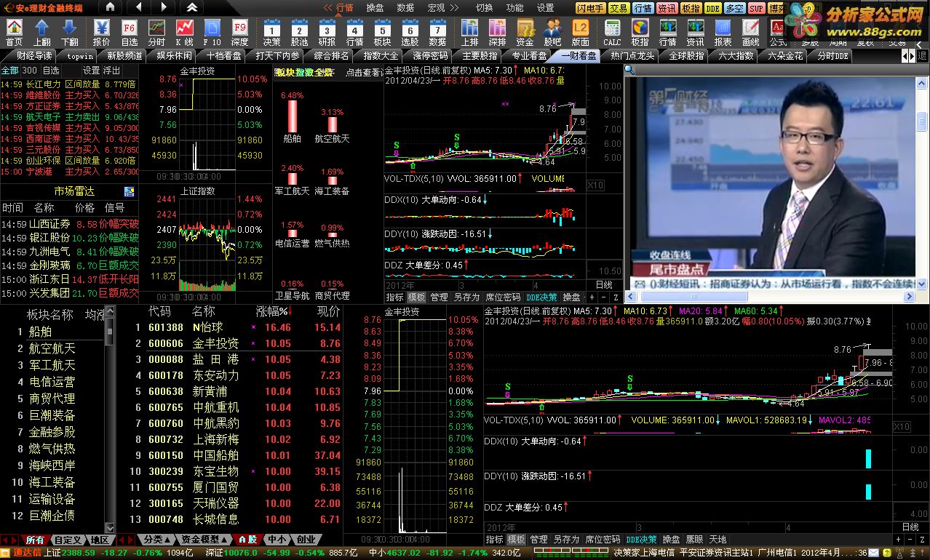This screenshot has height=560, width=930.
Task: Open the 研报 calendar icon numbered 3
Action: 327,33
